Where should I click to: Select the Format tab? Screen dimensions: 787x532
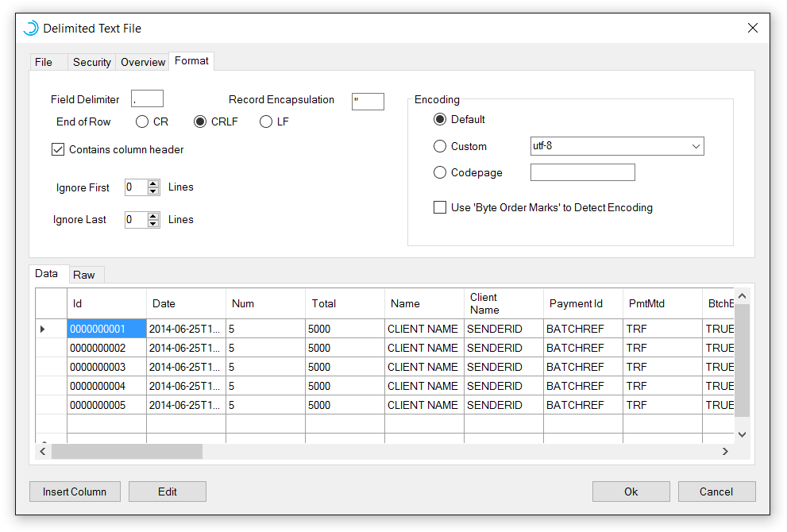(191, 60)
